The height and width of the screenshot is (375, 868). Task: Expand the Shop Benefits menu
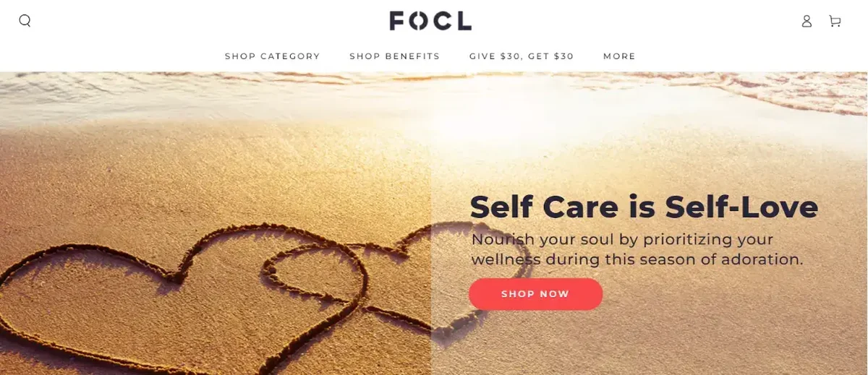(x=394, y=56)
